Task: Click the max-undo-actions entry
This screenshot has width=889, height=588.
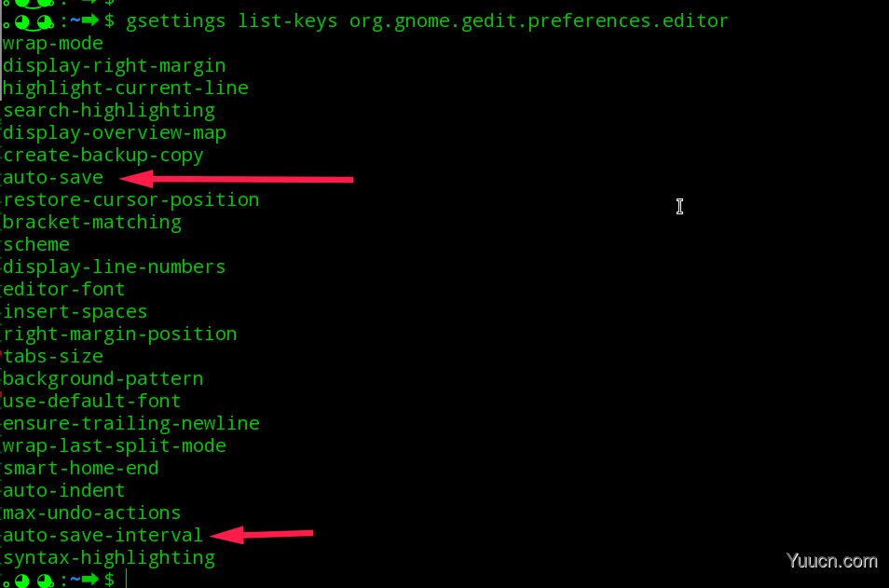Action: pos(92,513)
